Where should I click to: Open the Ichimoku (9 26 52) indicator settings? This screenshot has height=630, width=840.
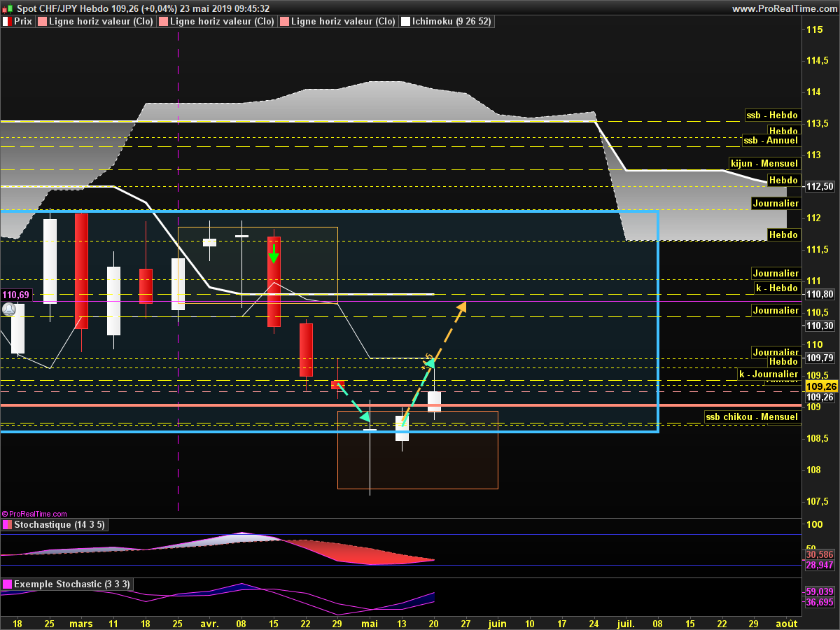[451, 22]
